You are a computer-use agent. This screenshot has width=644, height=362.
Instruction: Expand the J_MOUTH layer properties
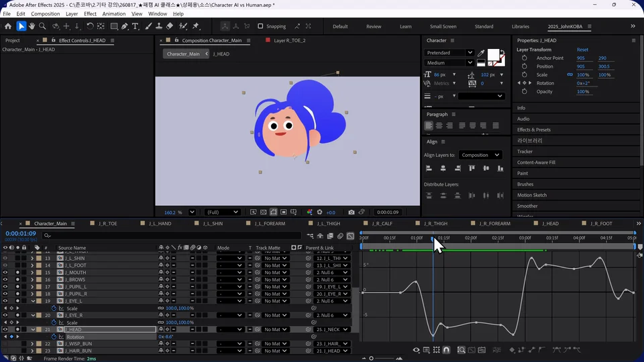pos(32,273)
